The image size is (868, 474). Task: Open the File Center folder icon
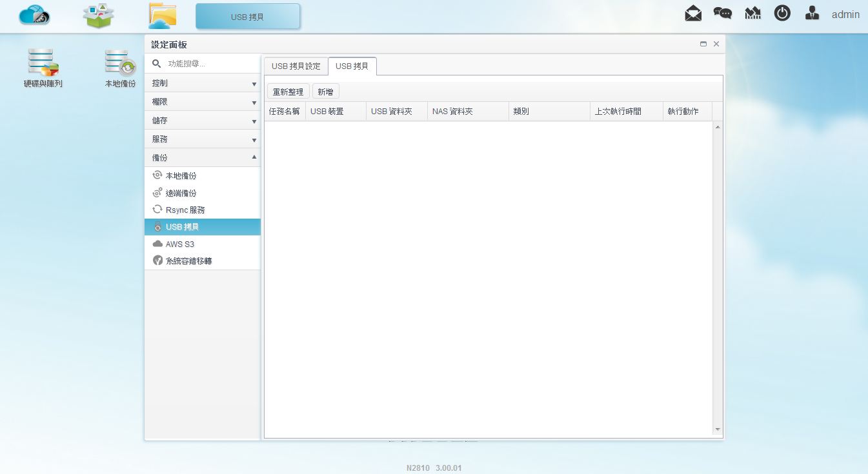162,15
